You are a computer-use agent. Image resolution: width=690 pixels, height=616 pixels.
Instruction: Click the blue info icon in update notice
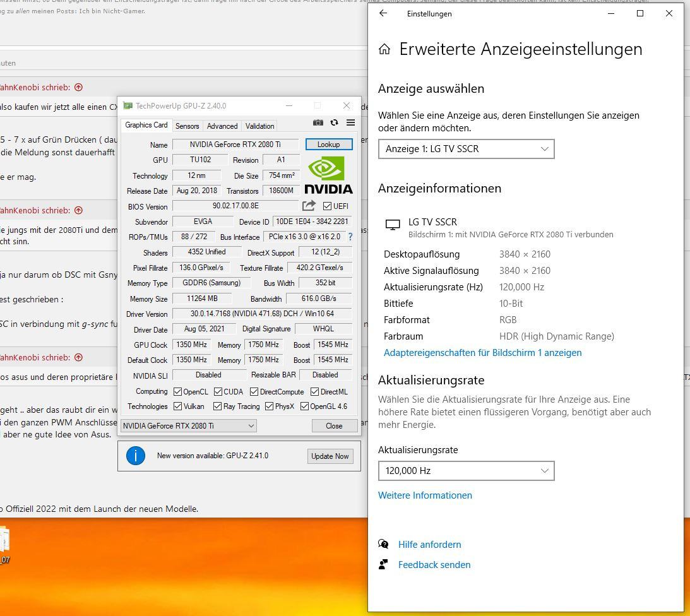136,456
